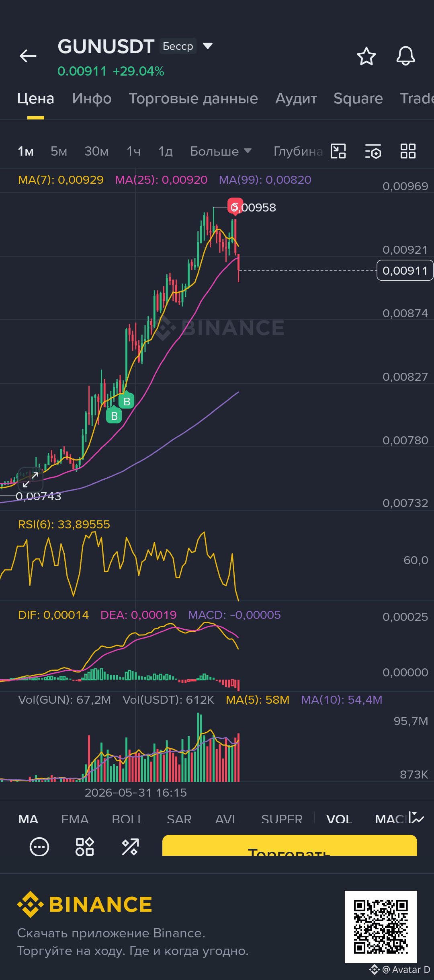Open price alerts via the bell icon
The height and width of the screenshot is (980, 434).
[x=405, y=56]
